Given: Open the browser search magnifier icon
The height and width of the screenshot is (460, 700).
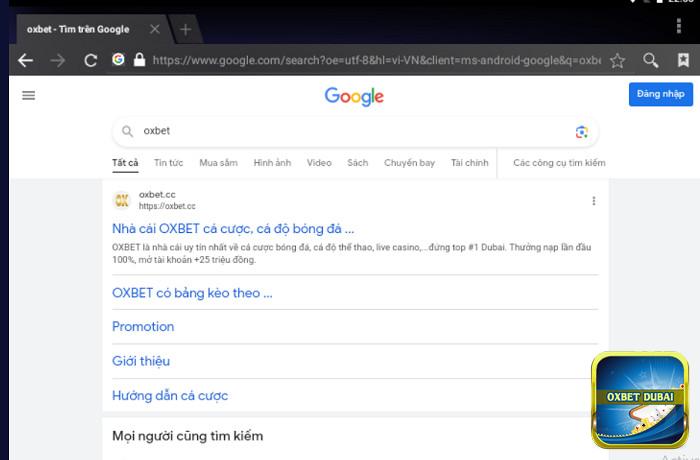Looking at the screenshot, I should pos(650,60).
